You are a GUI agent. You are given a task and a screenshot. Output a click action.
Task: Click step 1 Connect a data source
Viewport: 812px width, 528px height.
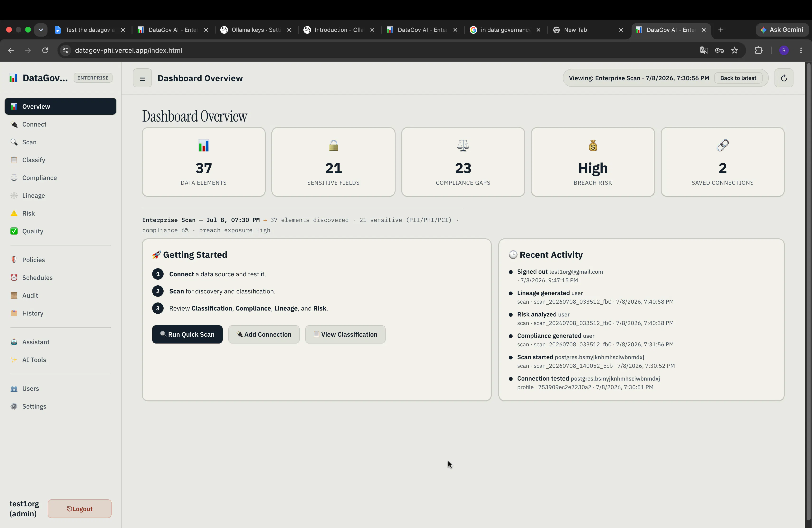pyautogui.click(x=217, y=274)
